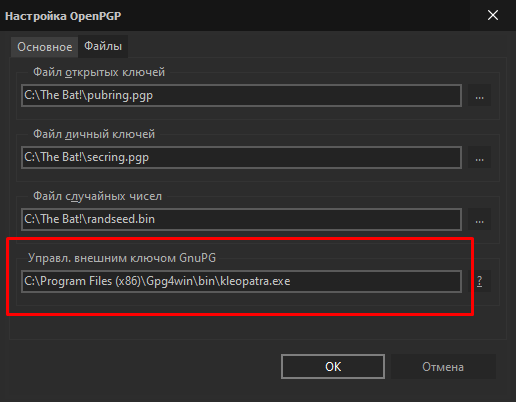Click into the kleopatra.exe path field

click(x=241, y=281)
